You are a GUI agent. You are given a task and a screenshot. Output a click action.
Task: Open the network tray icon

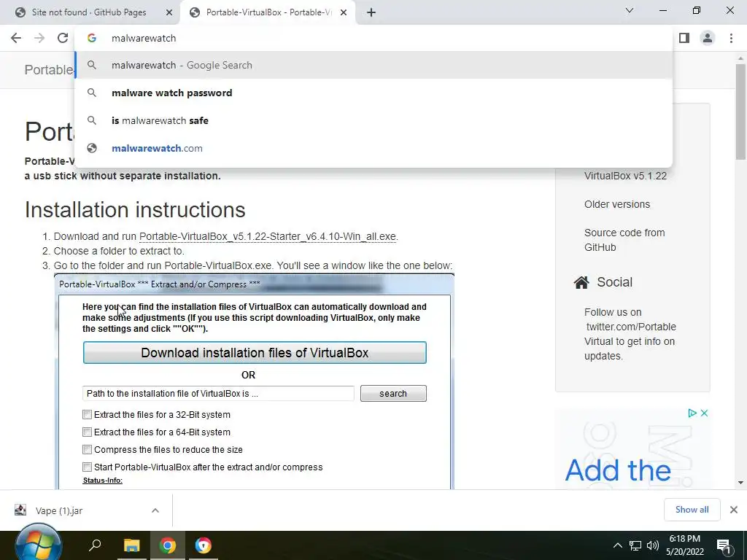point(635,545)
